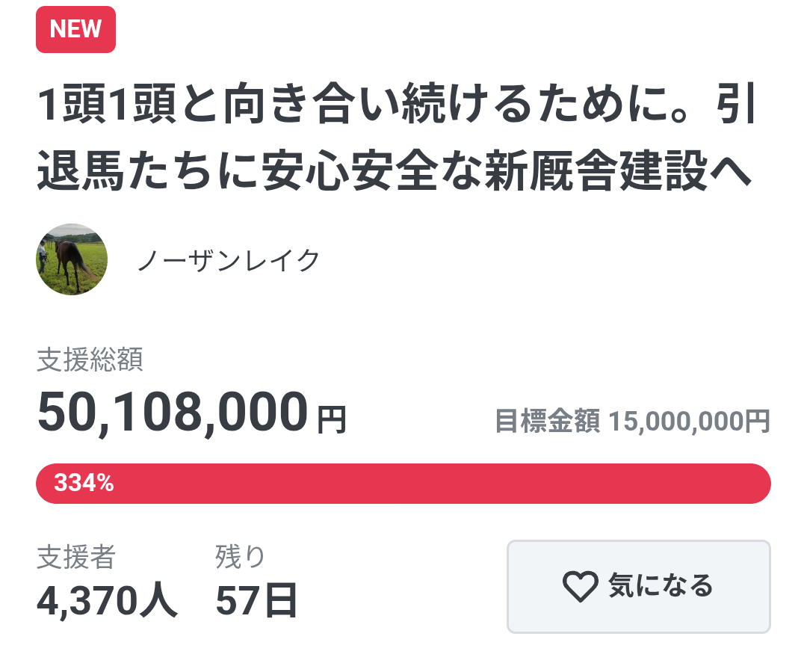This screenshot has height=672, width=807.
Task: Click the heart icon to favorite
Action: [x=580, y=587]
